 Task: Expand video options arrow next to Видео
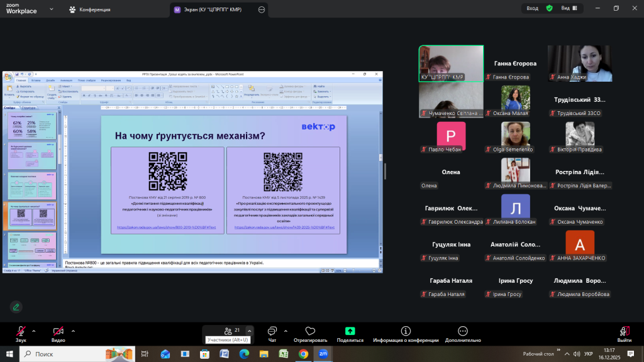pyautogui.click(x=73, y=331)
